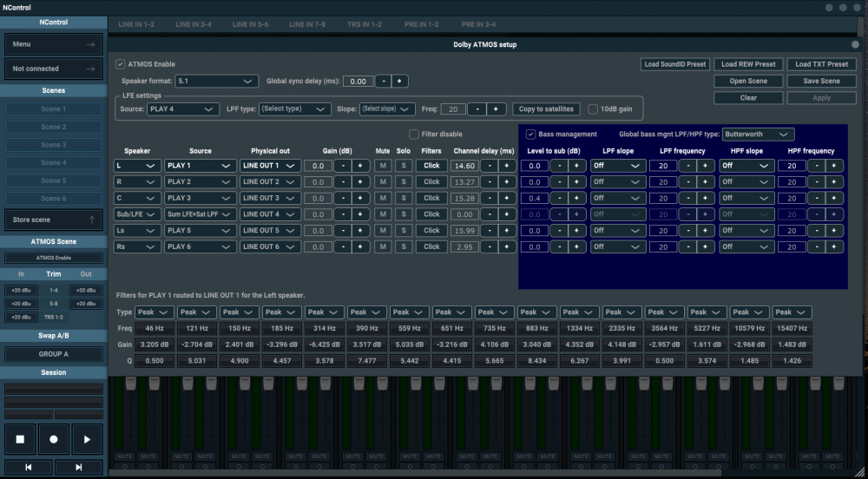Increase Global sync delay with plus
This screenshot has height=479, width=868.
click(399, 82)
